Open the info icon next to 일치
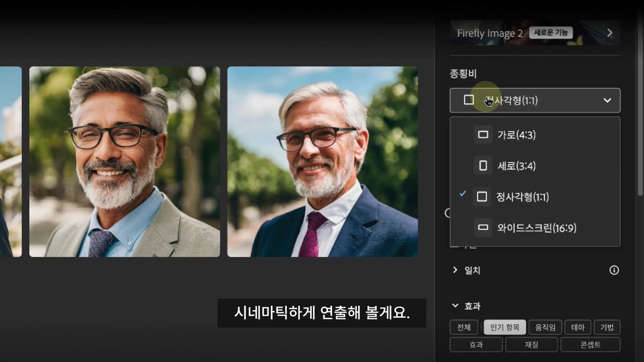 [614, 271]
